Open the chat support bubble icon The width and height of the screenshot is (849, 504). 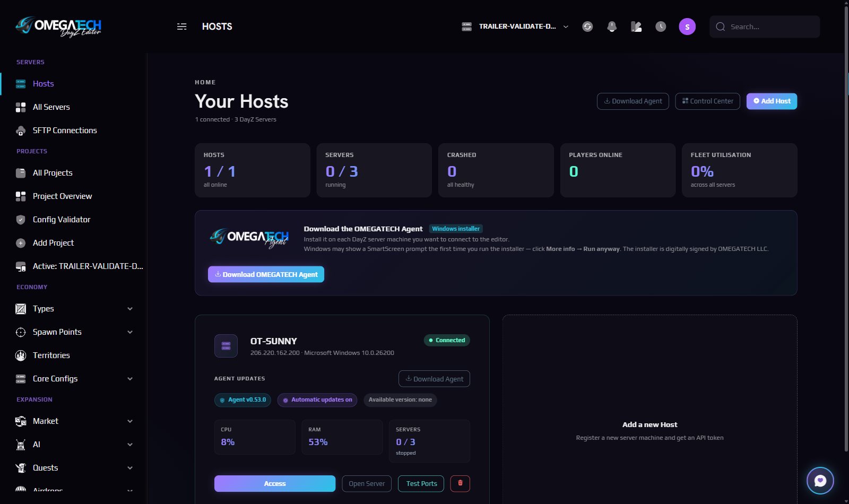point(820,481)
